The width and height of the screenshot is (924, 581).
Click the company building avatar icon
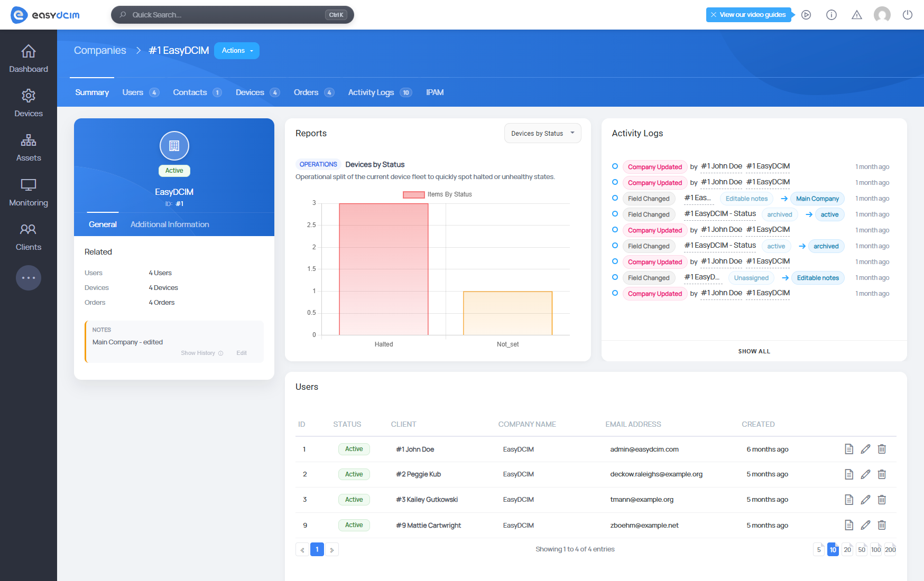pyautogui.click(x=174, y=146)
